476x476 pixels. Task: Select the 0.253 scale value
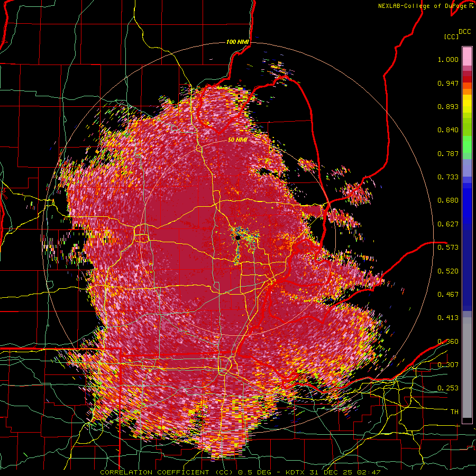point(448,388)
